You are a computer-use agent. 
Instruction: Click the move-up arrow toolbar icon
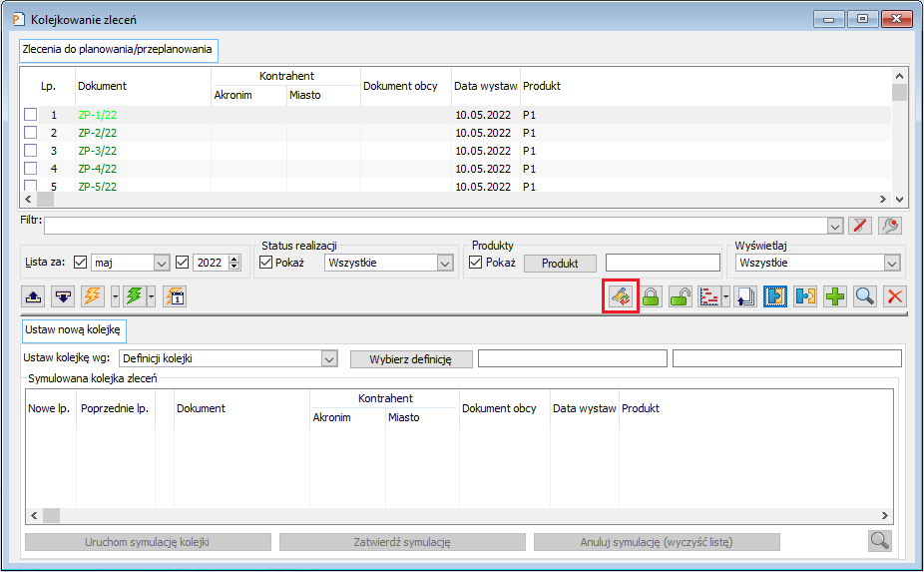34,296
